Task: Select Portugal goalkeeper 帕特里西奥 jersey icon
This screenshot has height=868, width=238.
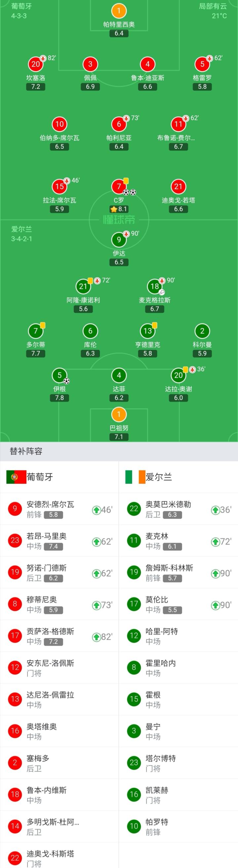Action: tap(119, 11)
